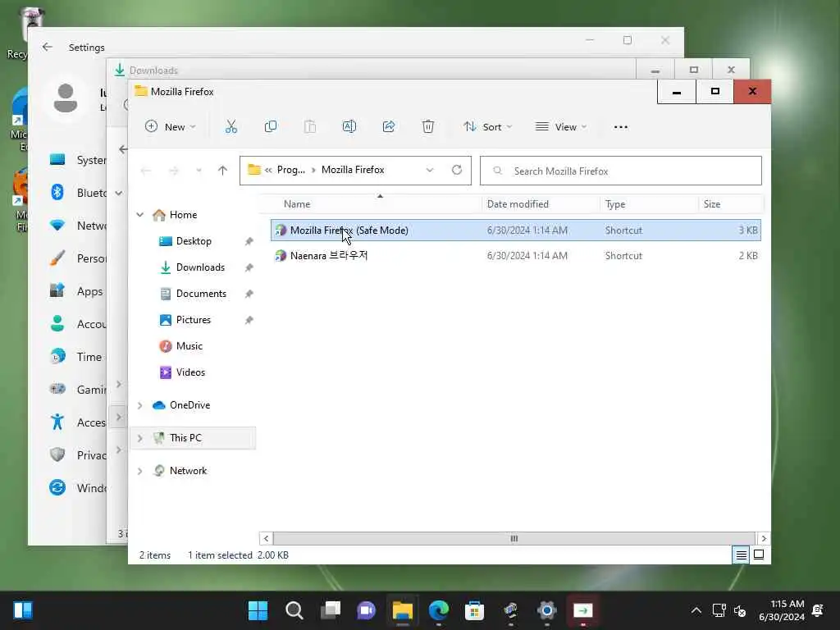Open Chat camera icon on taskbar
Screen dimensions: 840x630
[x=366, y=610]
